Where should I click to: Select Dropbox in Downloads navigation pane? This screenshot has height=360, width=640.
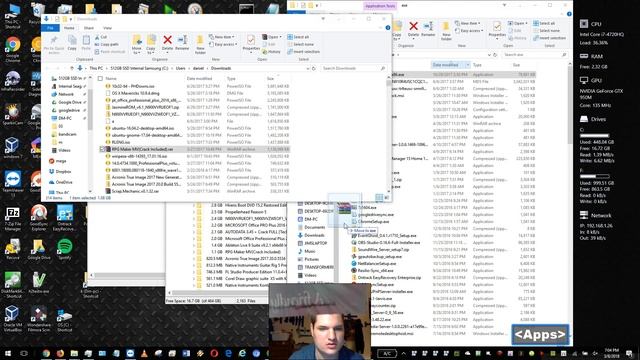pyautogui.click(x=63, y=172)
